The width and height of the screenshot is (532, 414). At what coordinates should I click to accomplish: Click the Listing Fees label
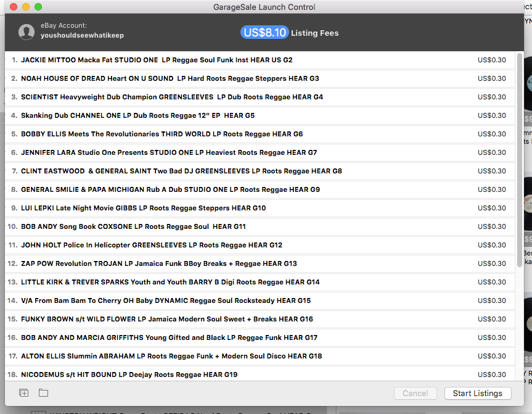[x=314, y=33]
